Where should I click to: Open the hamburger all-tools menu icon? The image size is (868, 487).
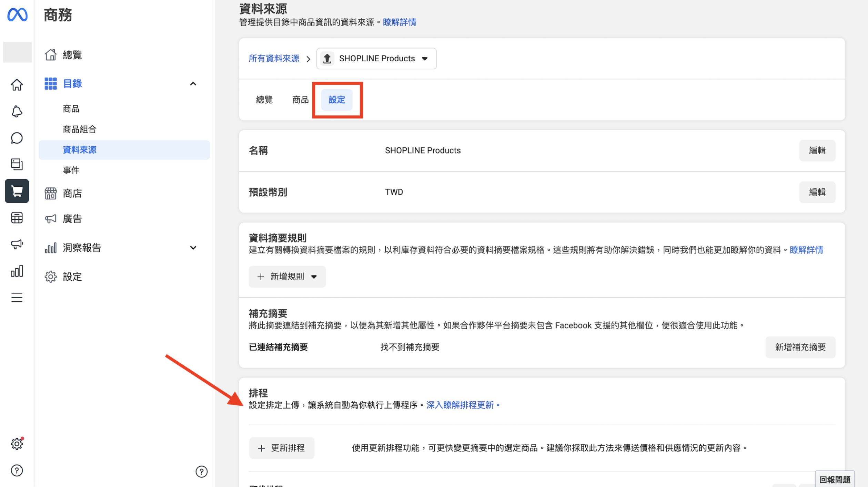[17, 297]
